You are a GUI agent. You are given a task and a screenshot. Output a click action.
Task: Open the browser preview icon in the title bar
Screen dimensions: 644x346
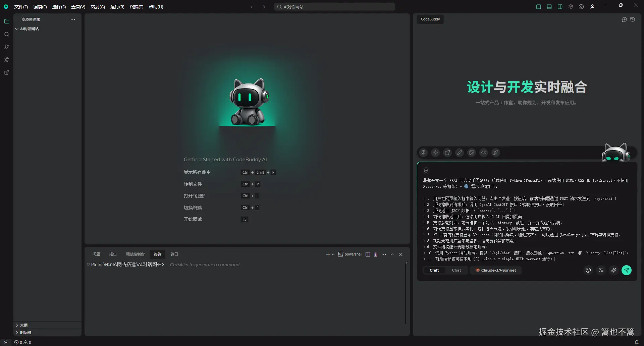(x=582, y=7)
